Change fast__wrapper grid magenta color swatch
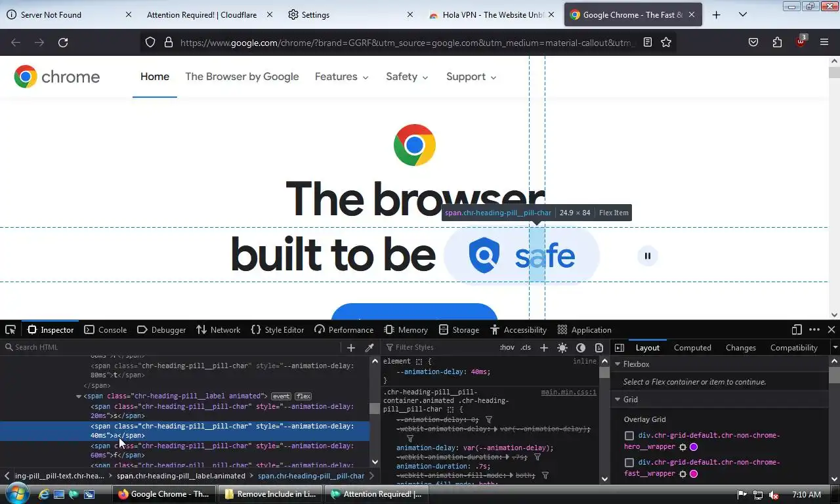The width and height of the screenshot is (840, 504). click(694, 474)
